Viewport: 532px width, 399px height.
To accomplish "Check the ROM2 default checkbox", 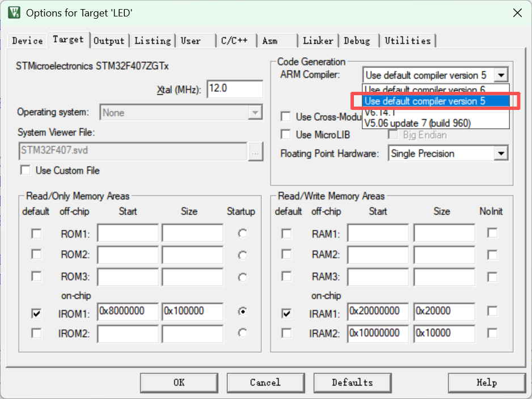I will click(x=36, y=254).
